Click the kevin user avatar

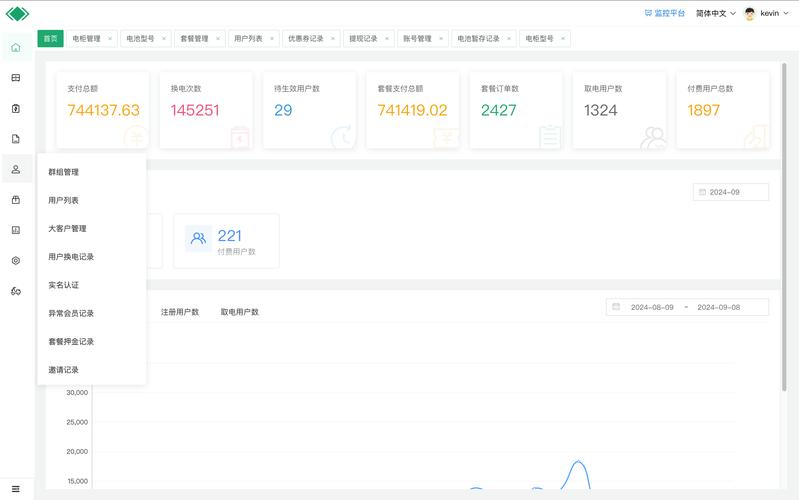click(750, 14)
